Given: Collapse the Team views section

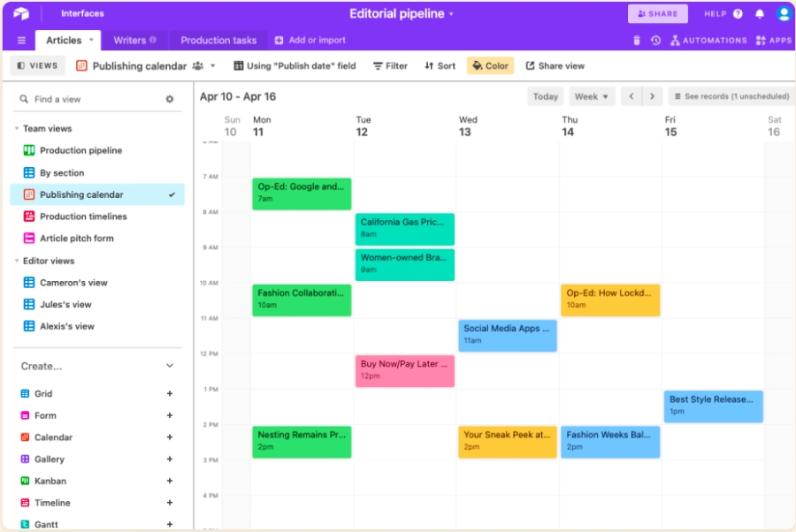Looking at the screenshot, I should (17, 129).
